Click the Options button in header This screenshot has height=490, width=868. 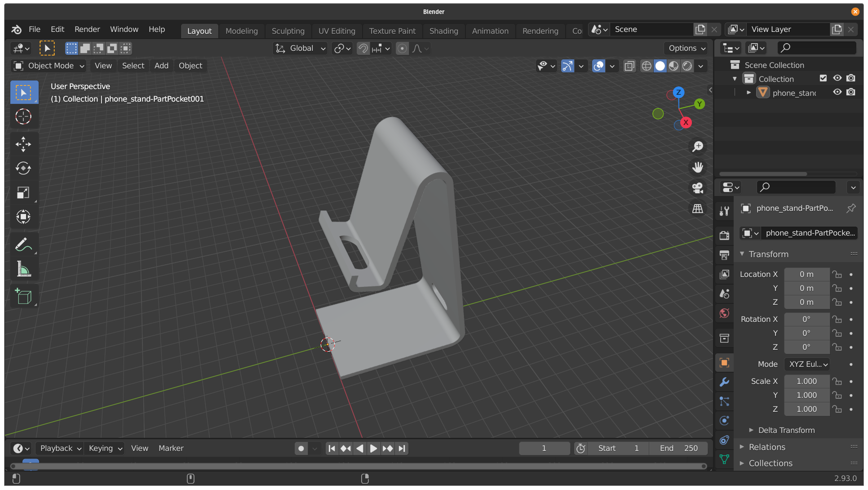click(x=686, y=49)
